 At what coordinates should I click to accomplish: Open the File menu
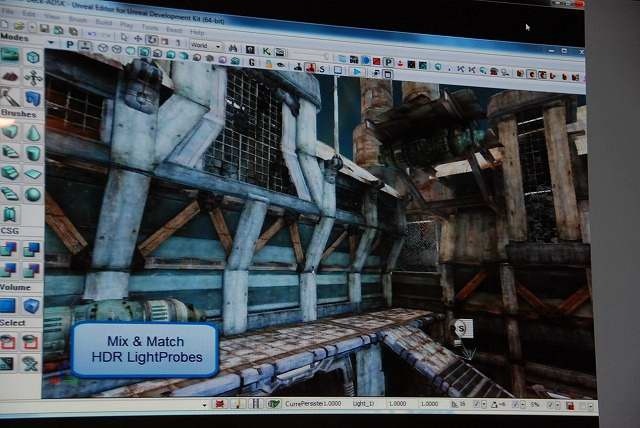pos(7,13)
